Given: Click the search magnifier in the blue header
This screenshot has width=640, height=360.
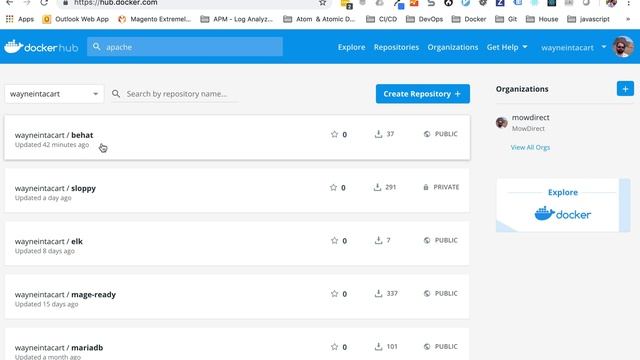Looking at the screenshot, I should tap(96, 47).
